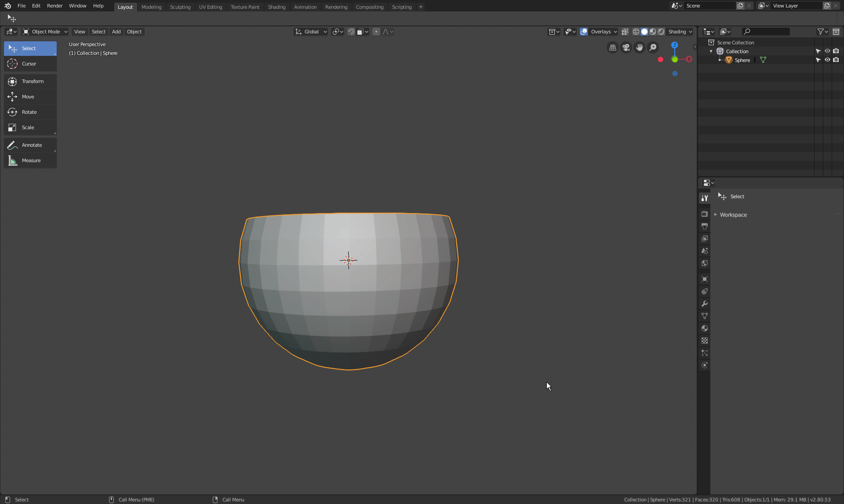844x504 pixels.
Task: Activate the Cursor tool
Action: [30, 64]
